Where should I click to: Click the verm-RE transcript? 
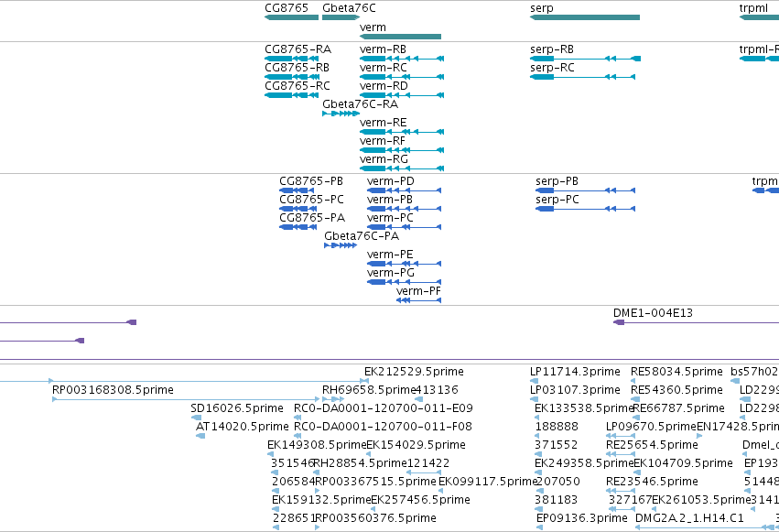(x=402, y=132)
